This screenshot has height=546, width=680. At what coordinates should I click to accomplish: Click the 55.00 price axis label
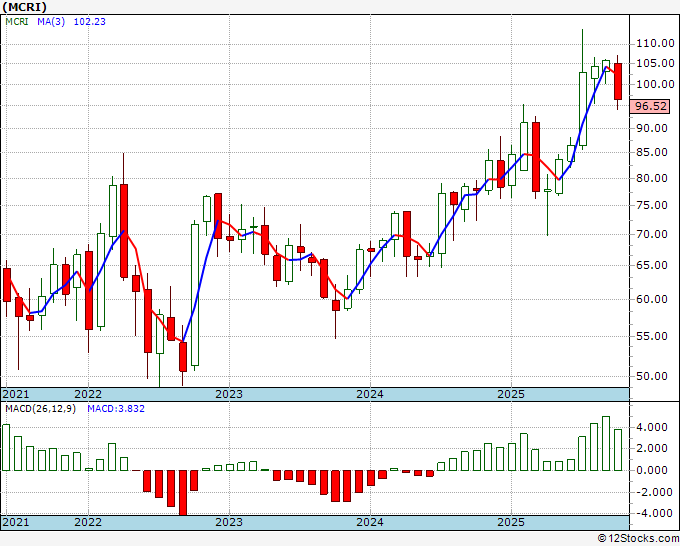click(x=651, y=336)
